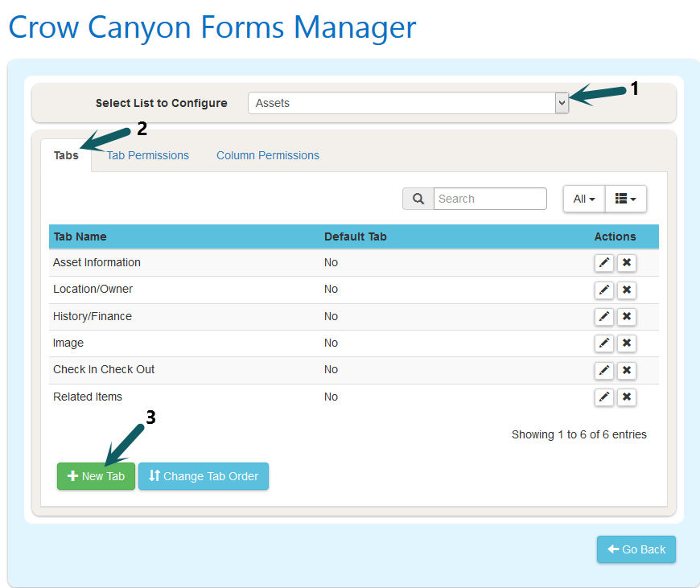Click the search magnifier icon

418,199
